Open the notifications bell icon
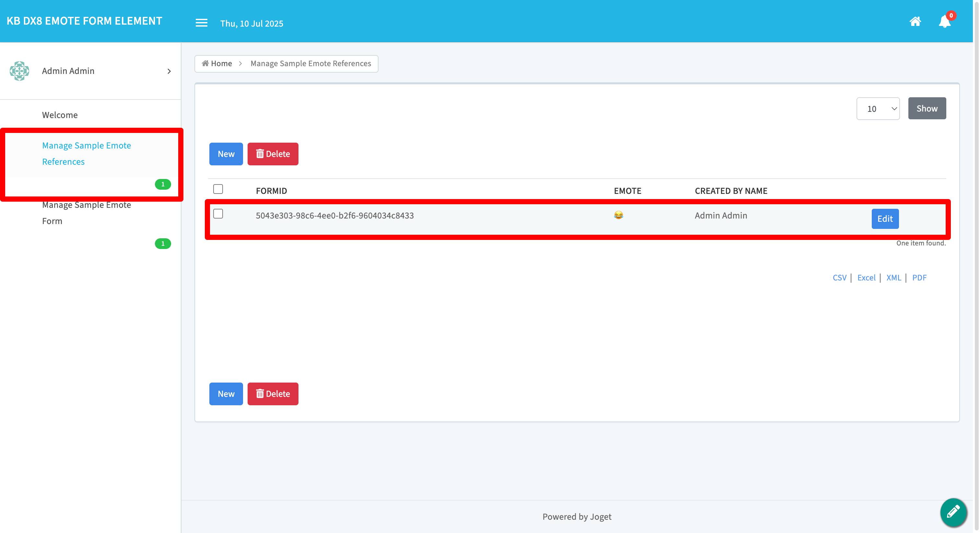The height and width of the screenshot is (533, 980). coord(945,21)
